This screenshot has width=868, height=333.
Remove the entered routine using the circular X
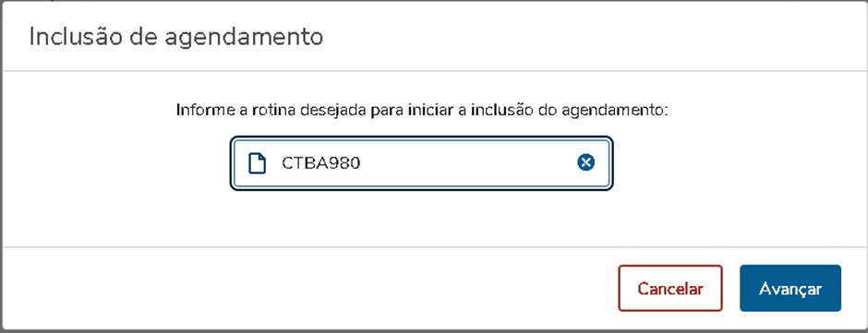coord(585,162)
